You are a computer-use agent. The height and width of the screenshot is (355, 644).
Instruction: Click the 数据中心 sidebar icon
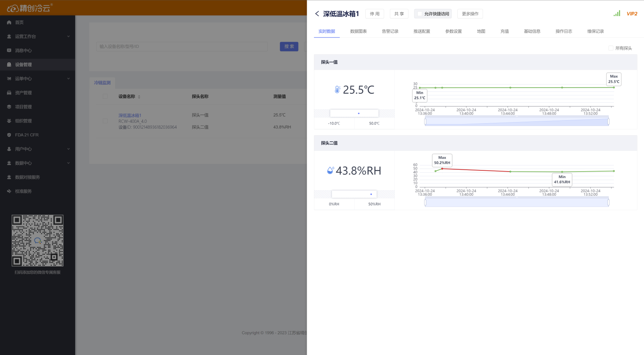9,163
